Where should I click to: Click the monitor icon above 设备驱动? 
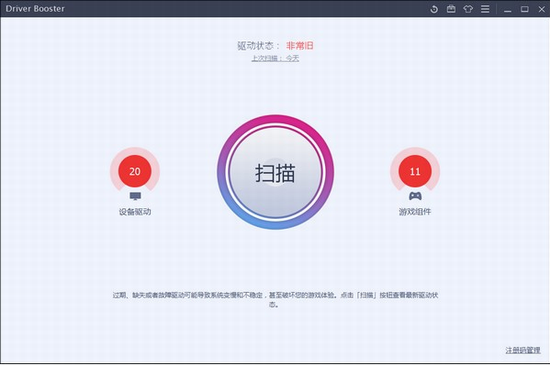click(x=135, y=196)
